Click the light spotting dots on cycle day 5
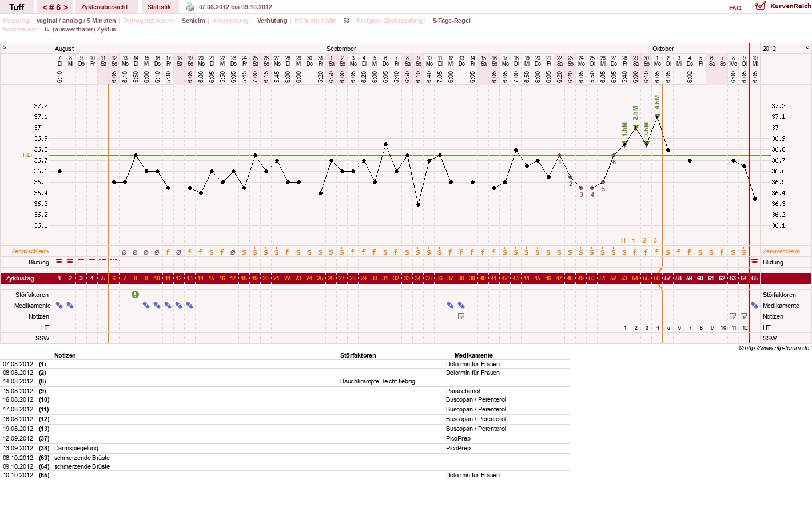Viewport: 812px width, 515px height. coord(102,260)
